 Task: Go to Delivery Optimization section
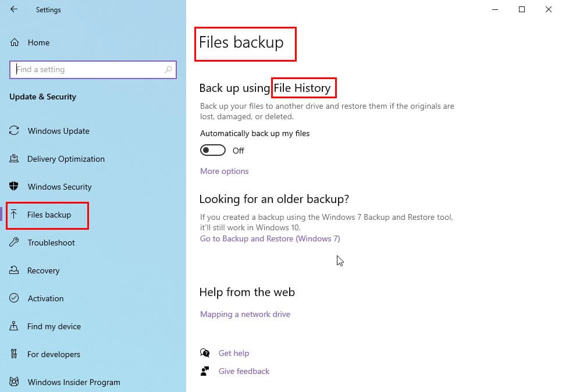66,159
